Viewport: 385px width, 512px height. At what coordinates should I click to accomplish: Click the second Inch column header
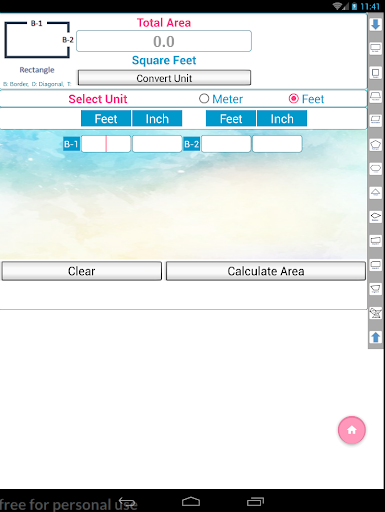pyautogui.click(x=282, y=119)
